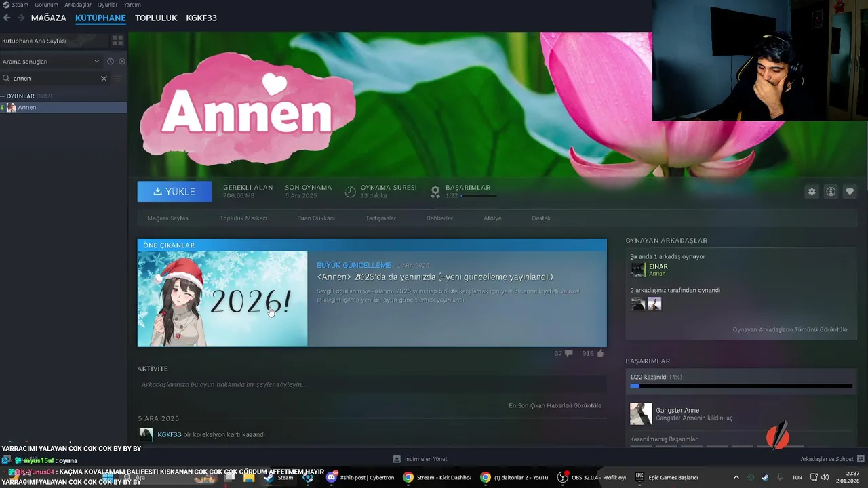The image size is (868, 488).
Task: Open advanced filter options beside search
Action: pos(118,79)
